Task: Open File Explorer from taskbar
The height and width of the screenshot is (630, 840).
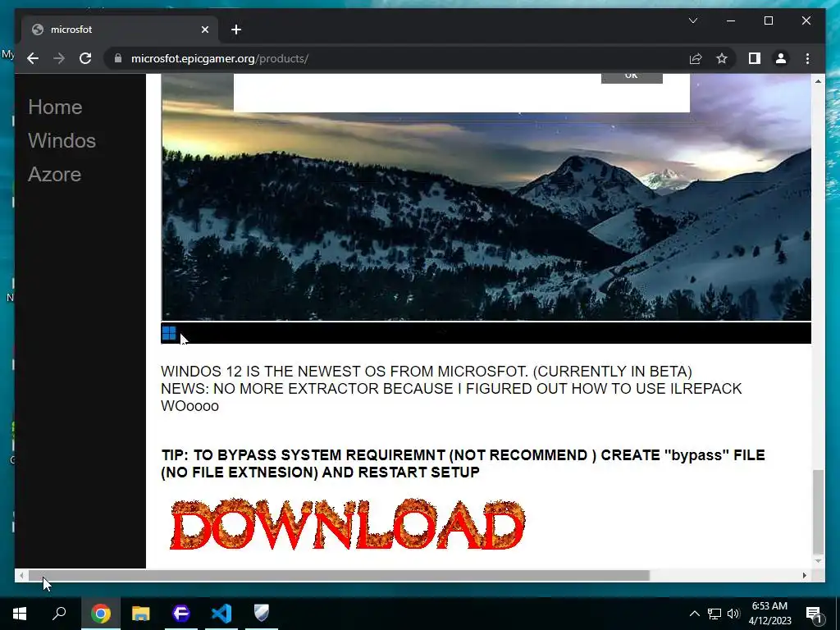Action: (141, 614)
